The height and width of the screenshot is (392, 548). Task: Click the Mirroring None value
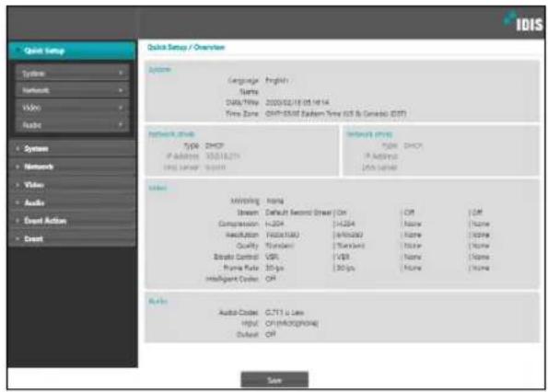coord(275,201)
